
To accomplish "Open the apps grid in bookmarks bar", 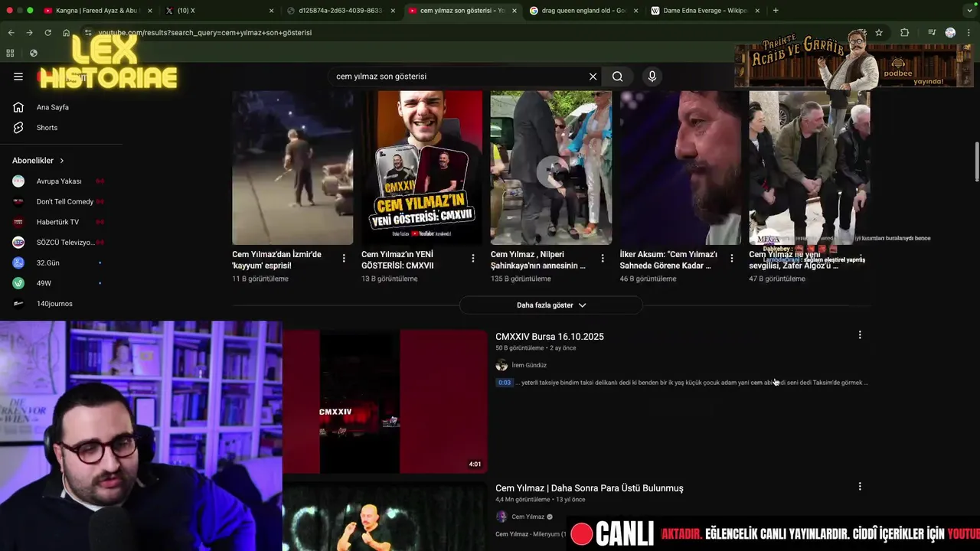I will (x=10, y=53).
